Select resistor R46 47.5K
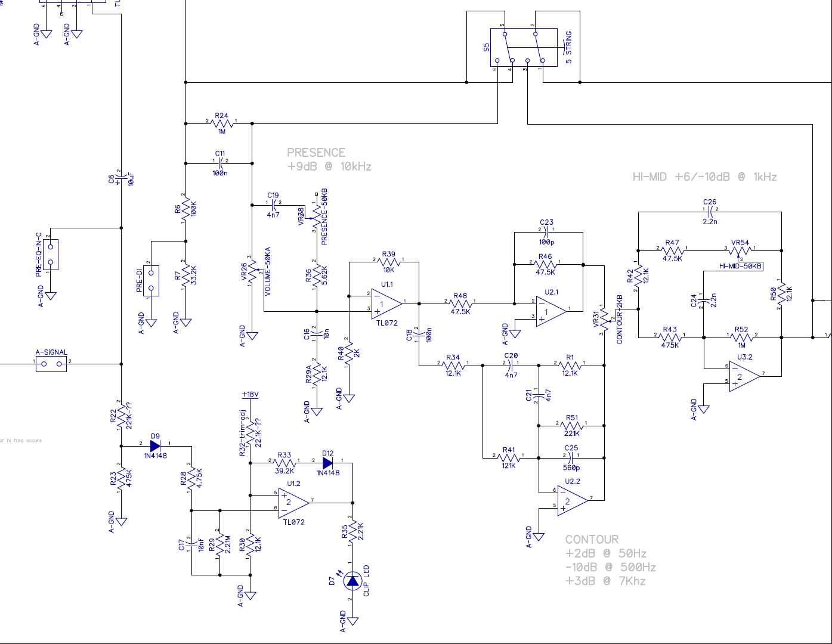The height and width of the screenshot is (644, 832). click(545, 264)
